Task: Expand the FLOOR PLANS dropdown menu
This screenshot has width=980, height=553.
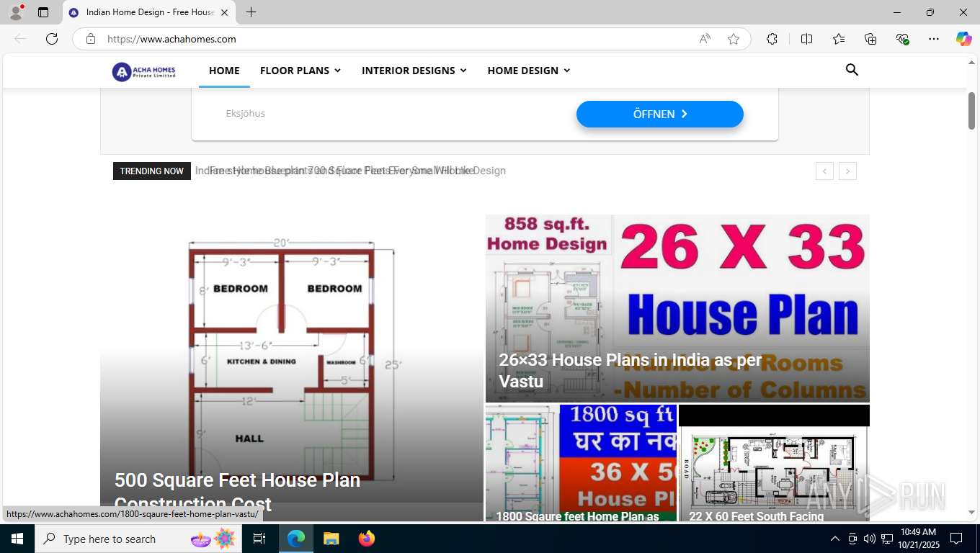Action: [x=300, y=71]
